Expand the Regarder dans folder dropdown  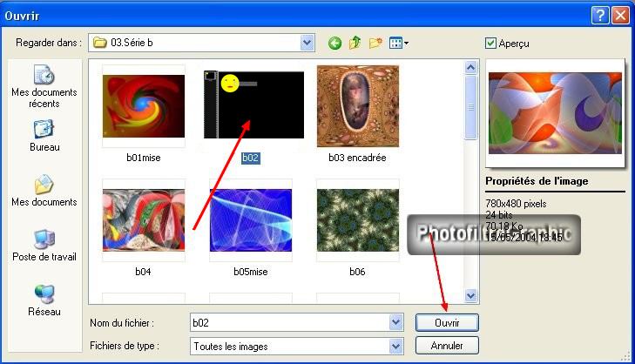tap(307, 42)
